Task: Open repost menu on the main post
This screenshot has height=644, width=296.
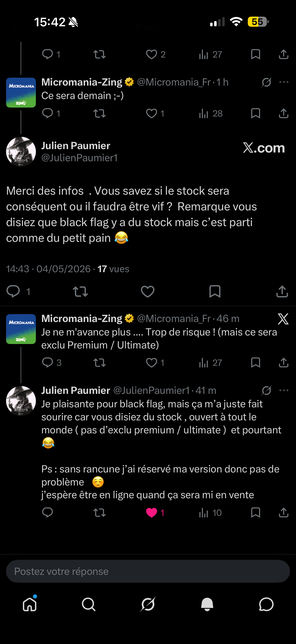Action: pyautogui.click(x=80, y=291)
